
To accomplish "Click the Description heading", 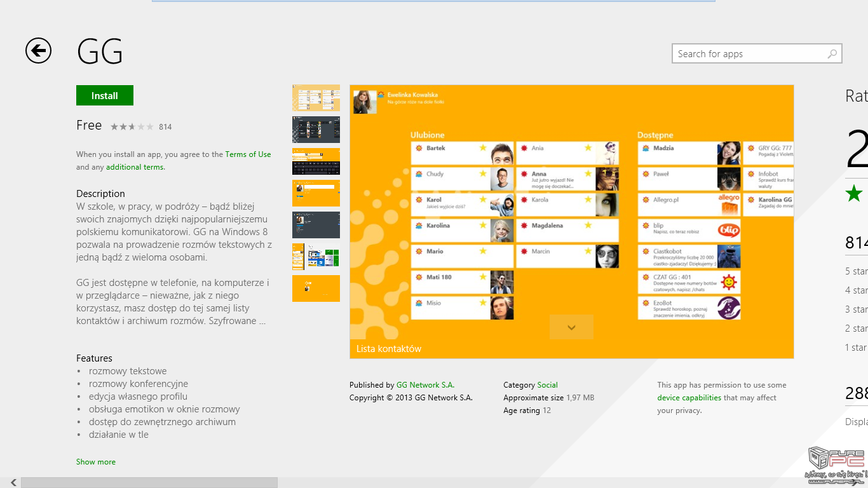I will 100,194.
